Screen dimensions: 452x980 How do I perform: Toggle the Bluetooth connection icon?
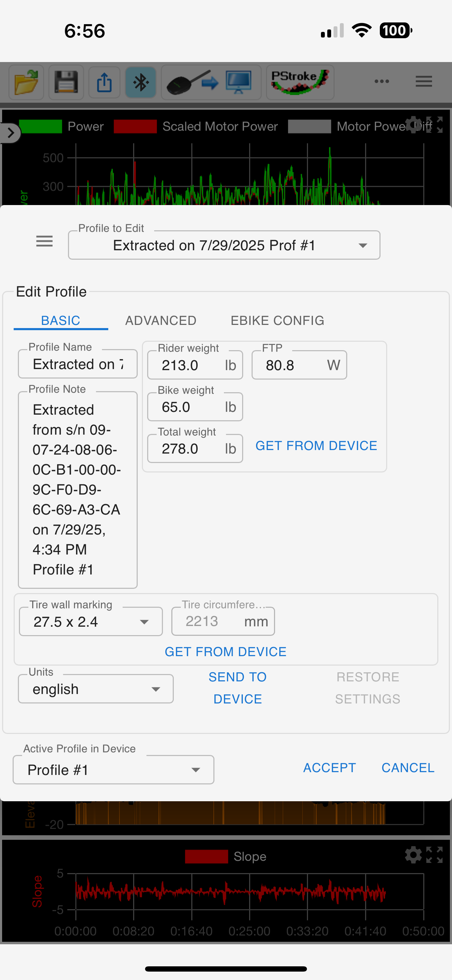(141, 82)
